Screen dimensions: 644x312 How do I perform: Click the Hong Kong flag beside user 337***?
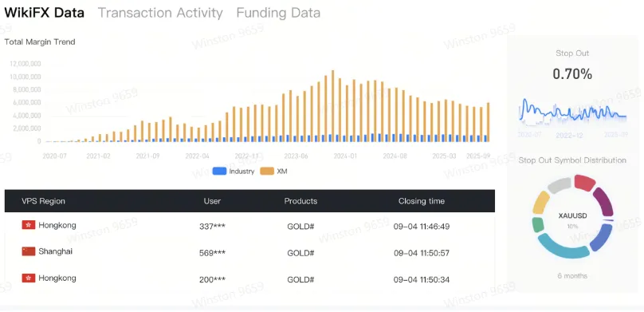pyautogui.click(x=29, y=225)
